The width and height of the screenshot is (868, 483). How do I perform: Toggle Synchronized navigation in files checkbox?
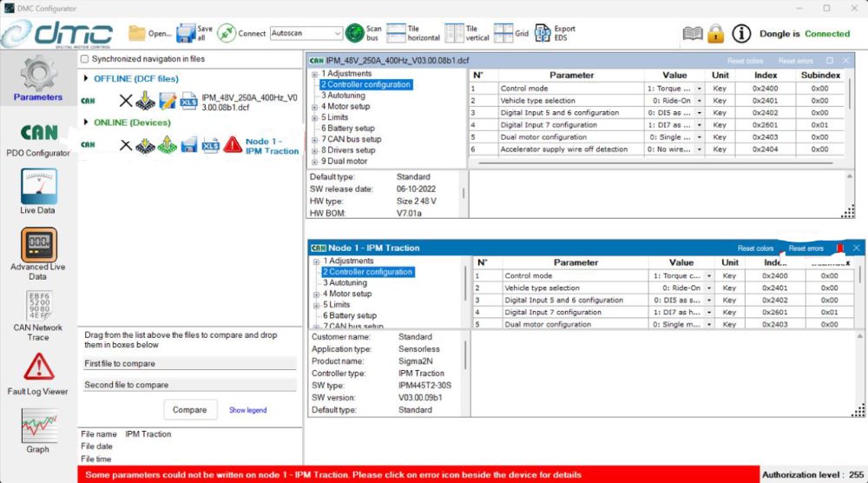pyautogui.click(x=85, y=59)
